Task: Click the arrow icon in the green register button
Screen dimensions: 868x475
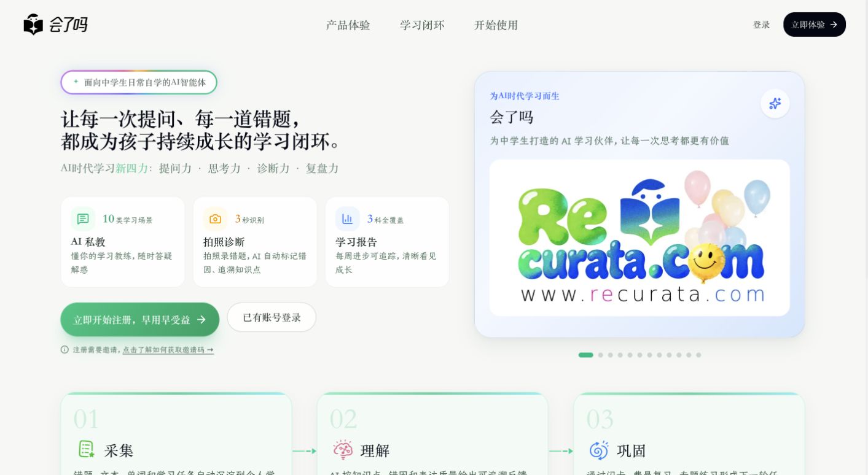Action: pos(201,320)
